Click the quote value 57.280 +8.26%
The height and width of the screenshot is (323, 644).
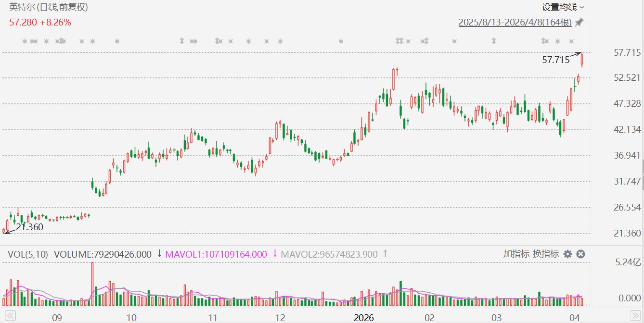(x=40, y=22)
